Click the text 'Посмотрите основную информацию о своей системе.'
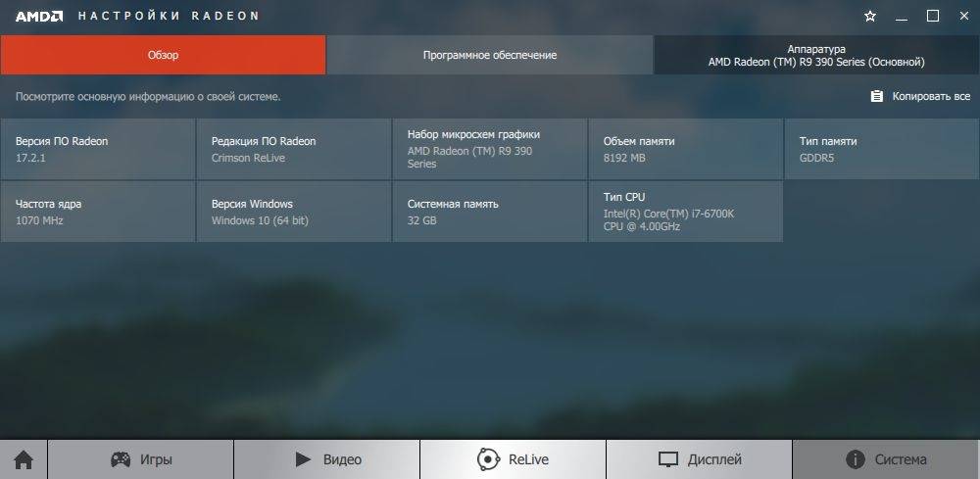The image size is (980, 479). [148, 97]
